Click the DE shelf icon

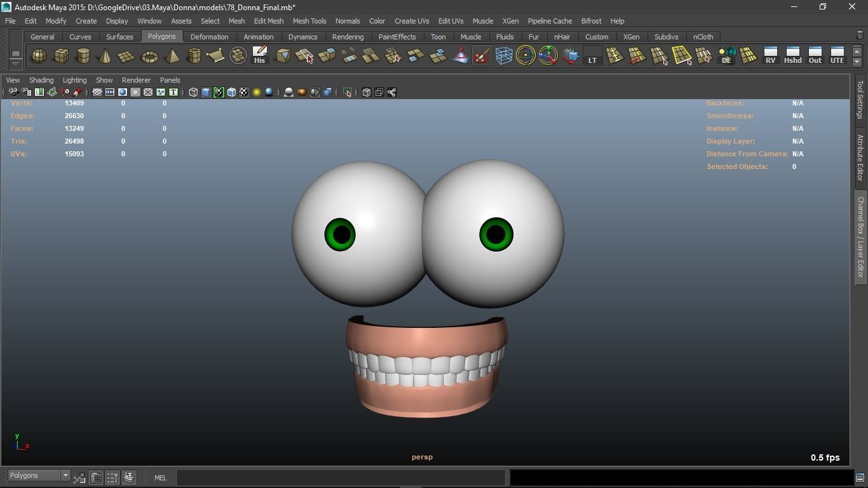coord(726,55)
